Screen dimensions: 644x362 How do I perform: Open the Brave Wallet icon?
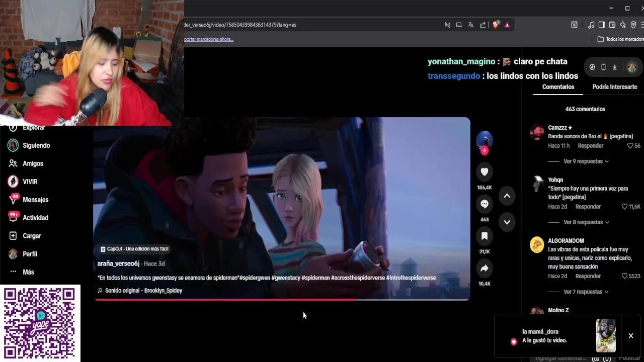(612, 25)
